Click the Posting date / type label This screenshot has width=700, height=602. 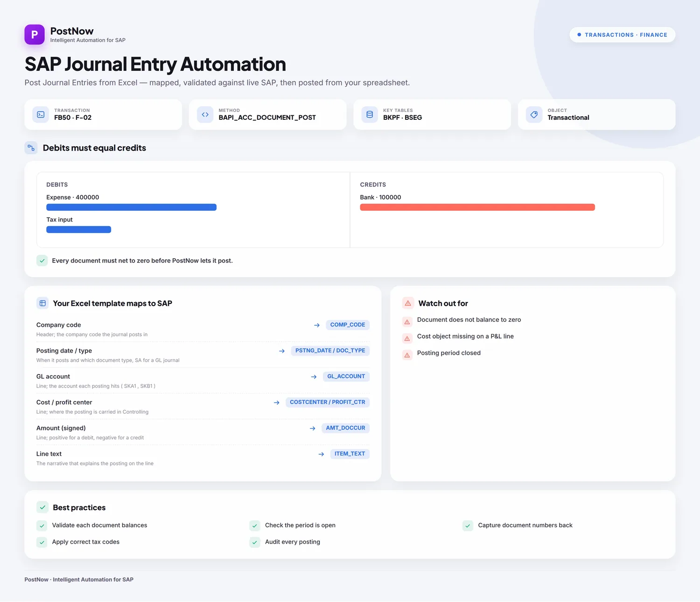click(64, 351)
